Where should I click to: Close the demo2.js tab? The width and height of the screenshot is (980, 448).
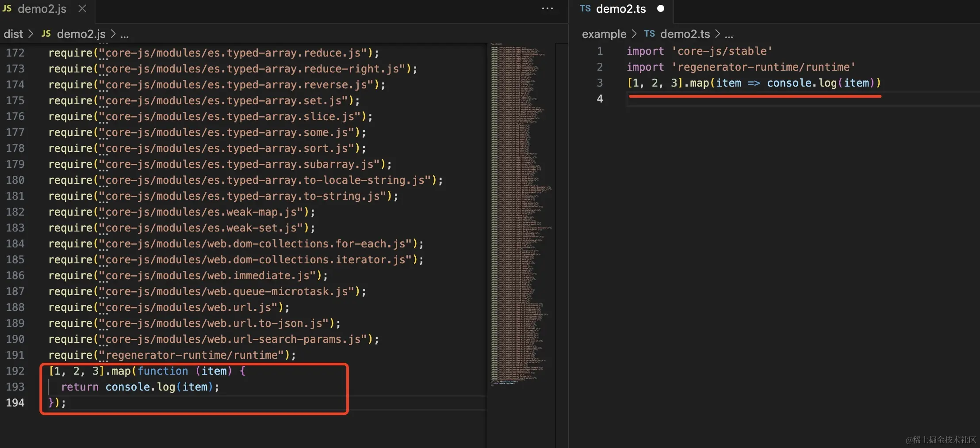[x=82, y=8]
